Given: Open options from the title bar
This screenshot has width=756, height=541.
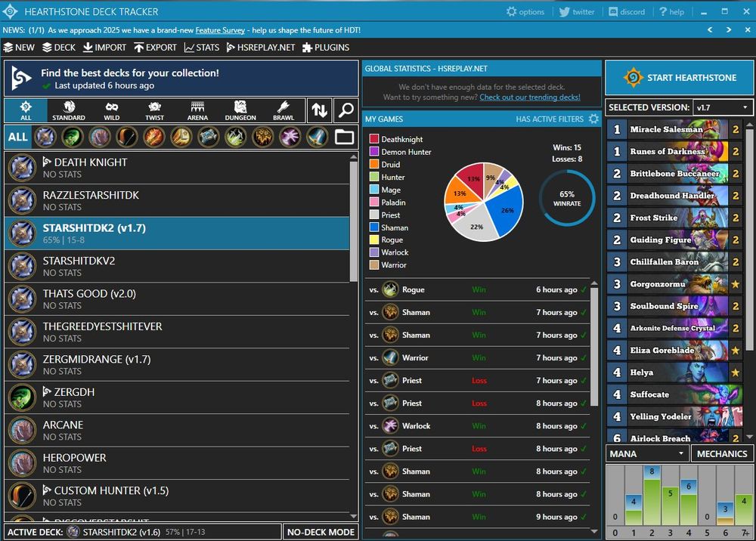Looking at the screenshot, I should click(525, 11).
